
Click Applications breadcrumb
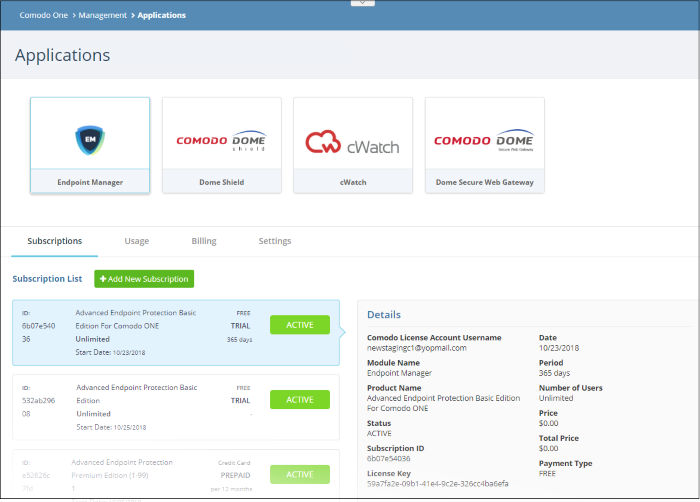pyautogui.click(x=162, y=15)
